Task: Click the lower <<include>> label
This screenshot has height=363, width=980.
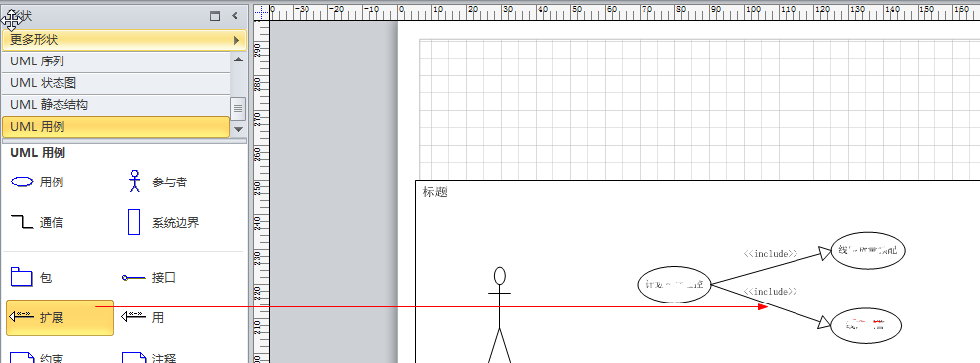Action: point(771,292)
